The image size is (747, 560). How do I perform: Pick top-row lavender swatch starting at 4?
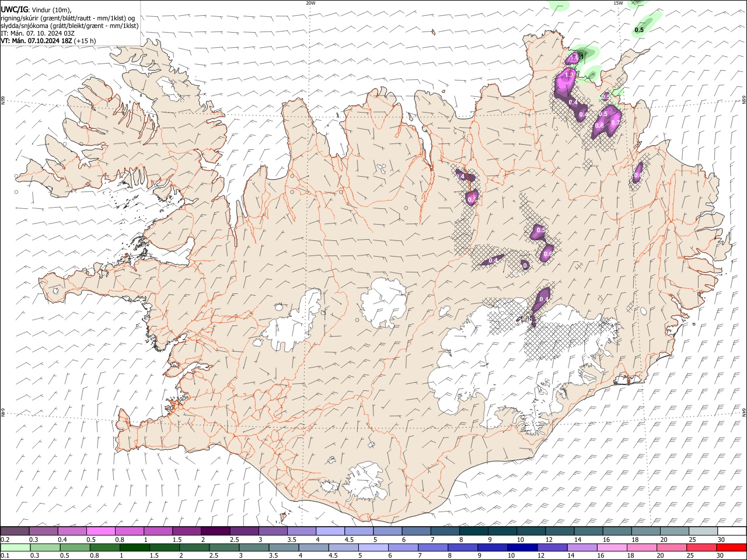point(330,531)
